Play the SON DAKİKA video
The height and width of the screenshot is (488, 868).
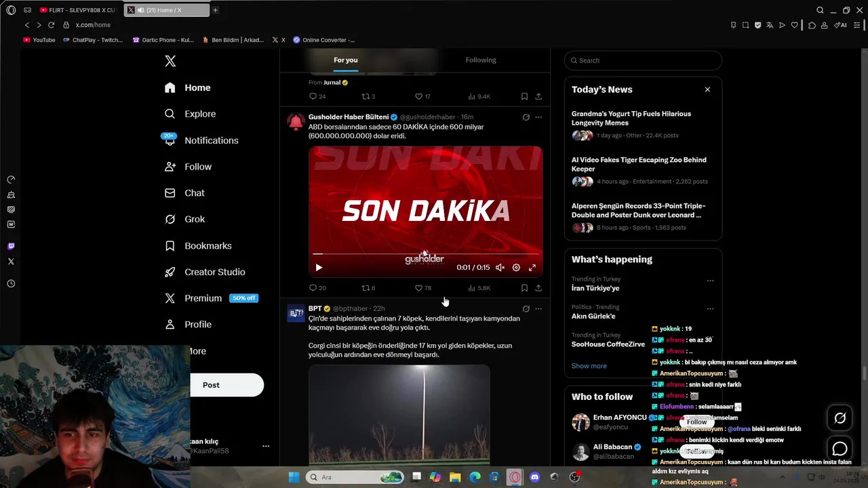tap(319, 268)
